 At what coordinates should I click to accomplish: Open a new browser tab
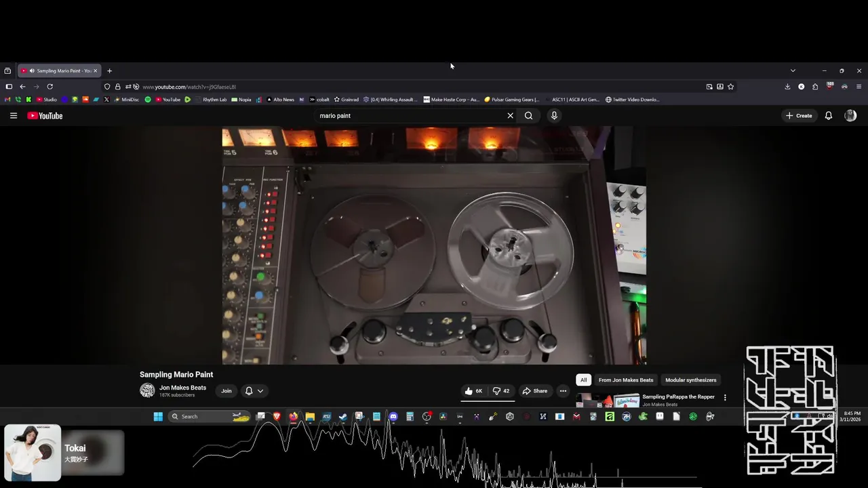point(109,70)
